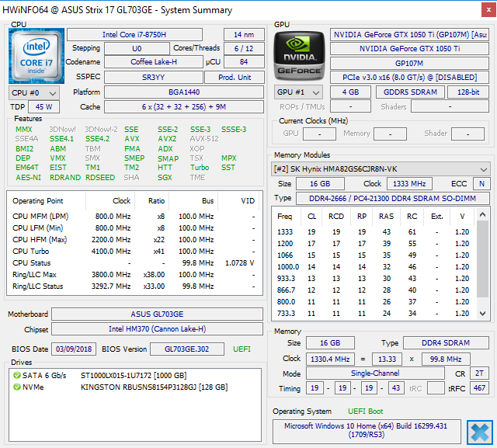This screenshot has width=497, height=448.
Task: Click the Single-Channel memory mode field
Action: point(375,373)
